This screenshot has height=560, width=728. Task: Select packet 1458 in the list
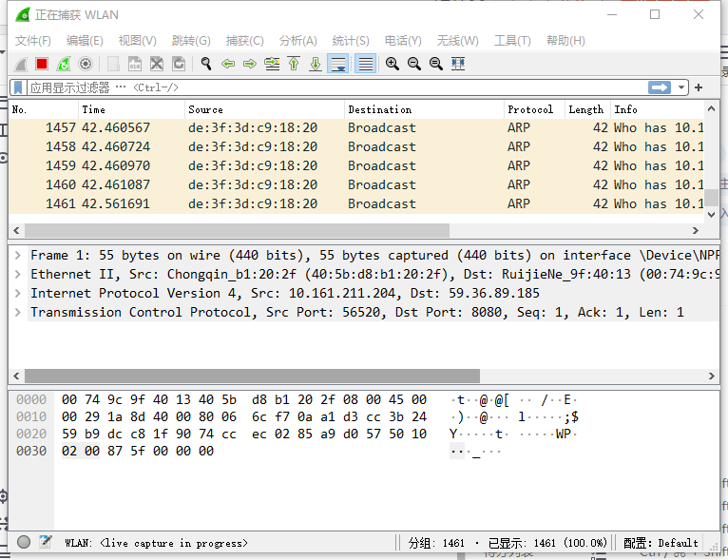pyautogui.click(x=356, y=146)
